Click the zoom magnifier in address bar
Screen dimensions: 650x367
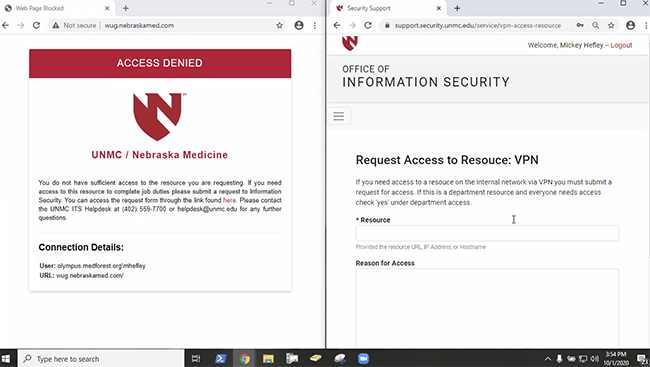pos(595,25)
